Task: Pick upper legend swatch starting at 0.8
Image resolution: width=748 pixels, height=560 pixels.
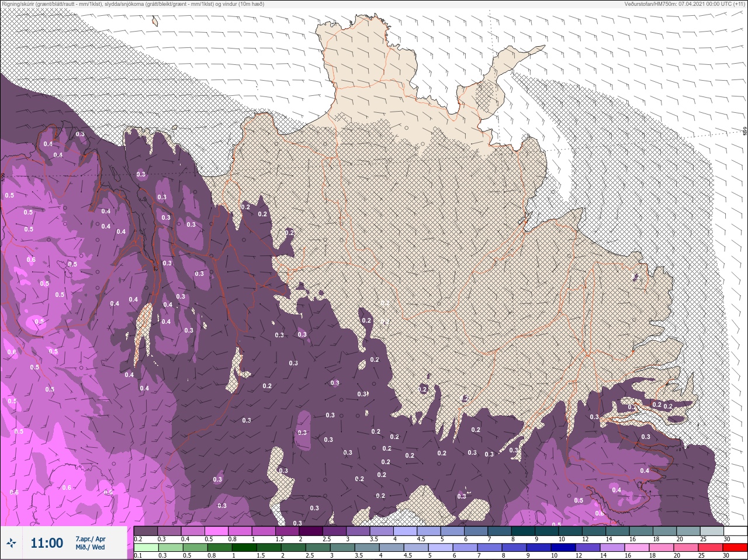Action: (x=240, y=531)
